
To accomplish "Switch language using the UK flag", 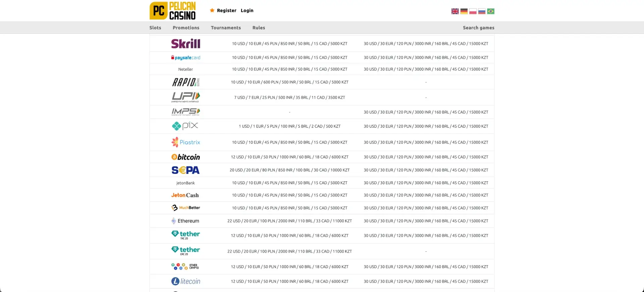I will coord(455,11).
